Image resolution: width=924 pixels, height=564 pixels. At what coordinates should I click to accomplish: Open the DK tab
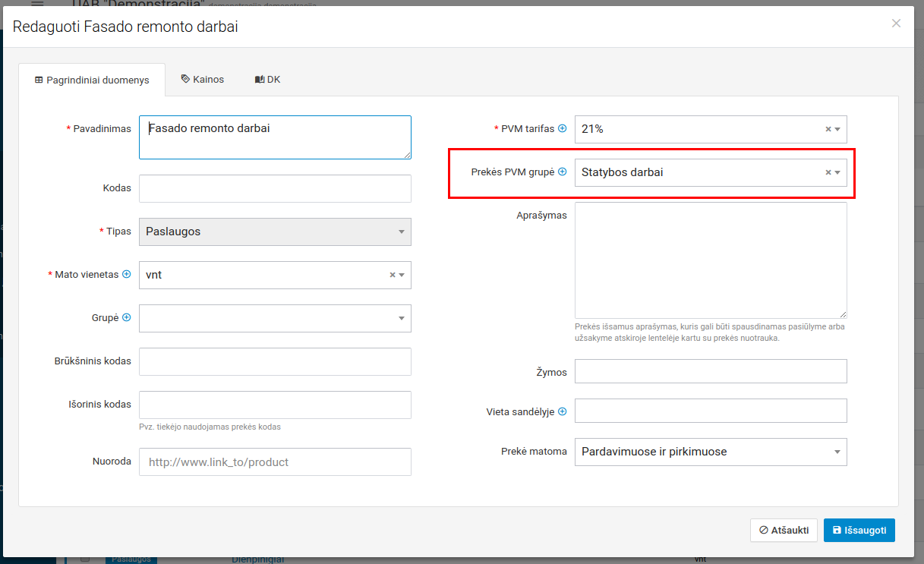(268, 80)
